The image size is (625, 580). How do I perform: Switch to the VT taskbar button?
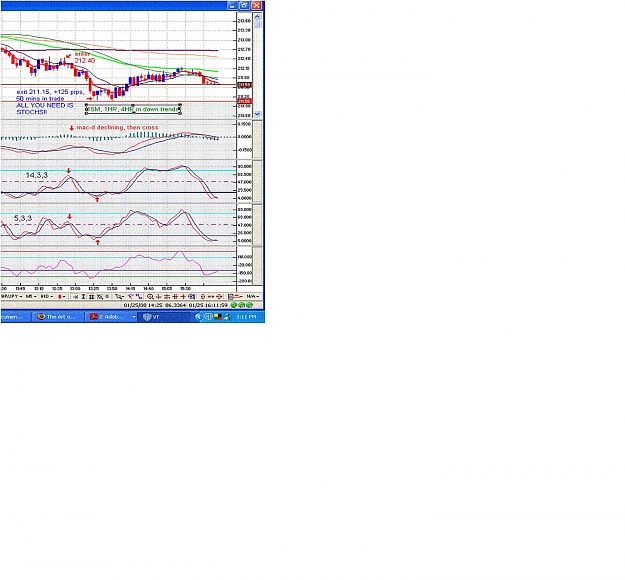click(165, 317)
